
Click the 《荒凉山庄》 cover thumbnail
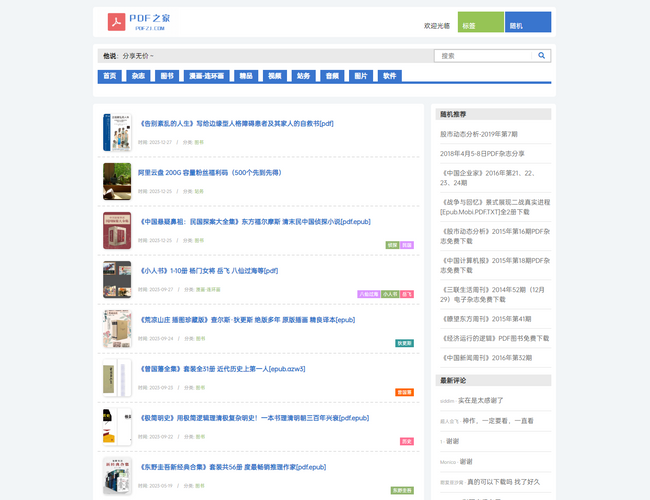tap(117, 329)
